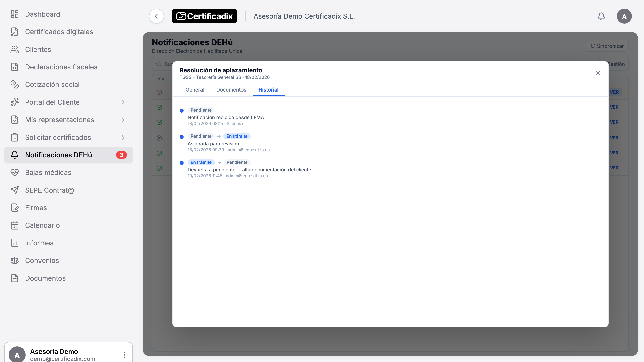This screenshot has width=644, height=362.
Task: Click the user avatar in top bar
Action: [624, 16]
